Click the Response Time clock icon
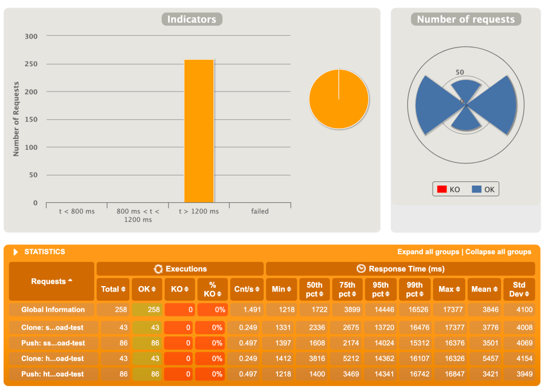The height and width of the screenshot is (392, 547). (x=360, y=269)
